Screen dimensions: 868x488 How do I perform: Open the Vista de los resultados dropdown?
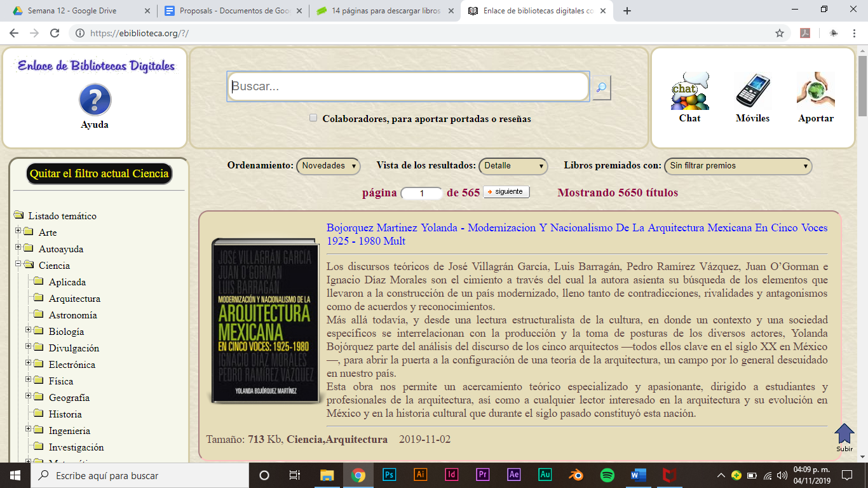point(513,166)
